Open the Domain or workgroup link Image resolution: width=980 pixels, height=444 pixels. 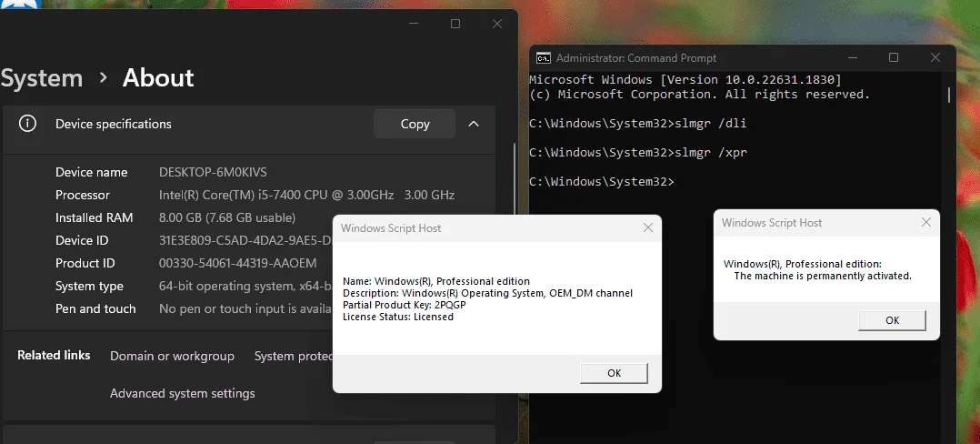tap(172, 356)
